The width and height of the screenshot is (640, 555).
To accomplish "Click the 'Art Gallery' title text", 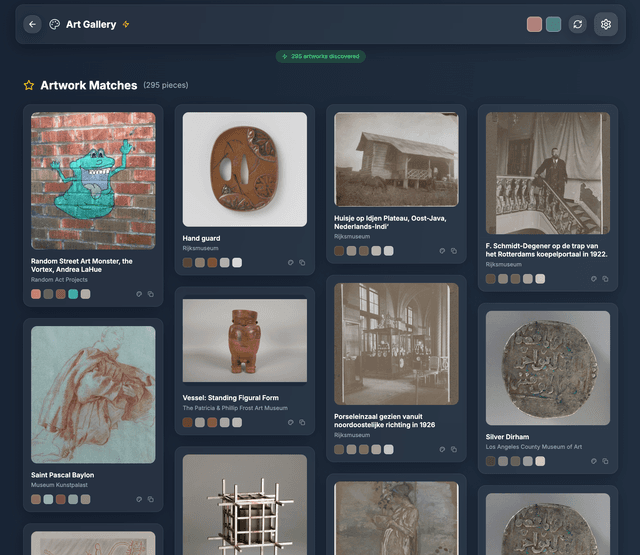I will (x=91, y=24).
